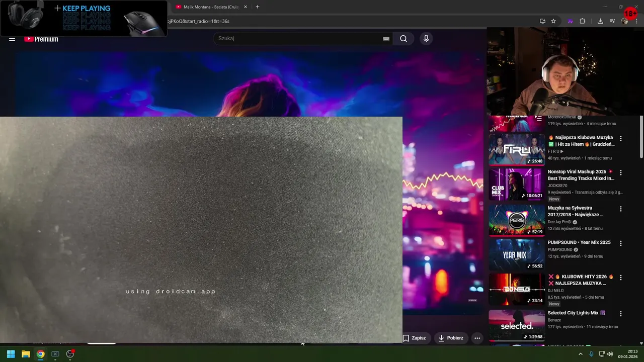Open the media control icon in toolbar
This screenshot has width=644, height=362.
click(x=612, y=21)
